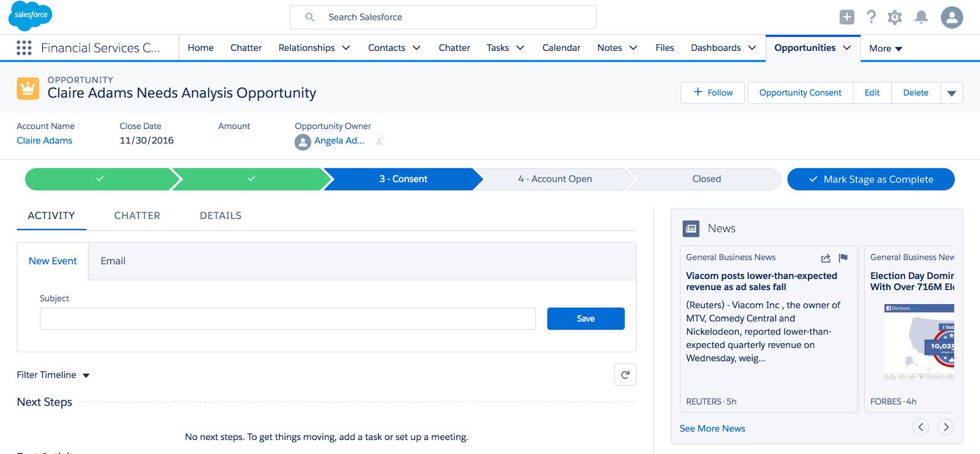This screenshot has width=980, height=454.
Task: Expand the Relationships nav dropdown
Action: tap(346, 48)
